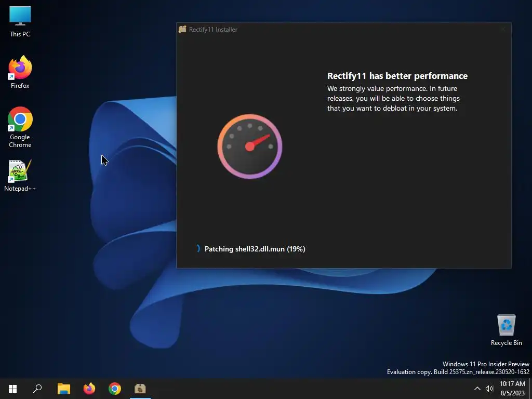
Task: Launch Chrome from the taskbar
Action: click(x=115, y=389)
